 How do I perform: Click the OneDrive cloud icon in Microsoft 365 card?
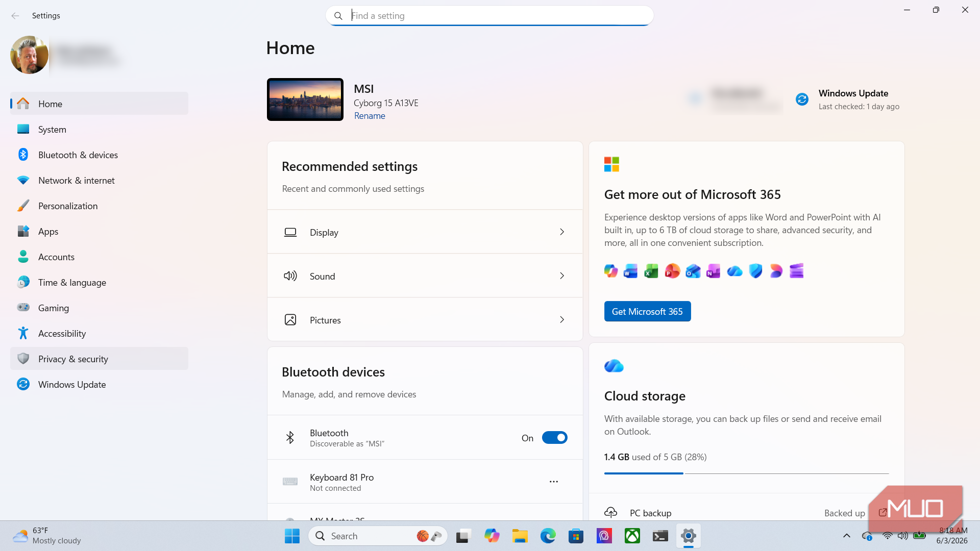734,271
